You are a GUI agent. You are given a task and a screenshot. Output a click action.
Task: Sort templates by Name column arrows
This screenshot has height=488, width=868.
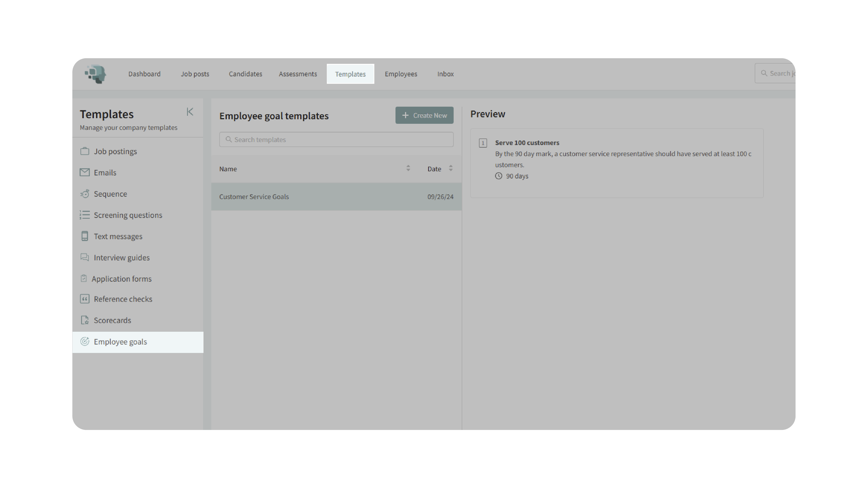click(408, 168)
